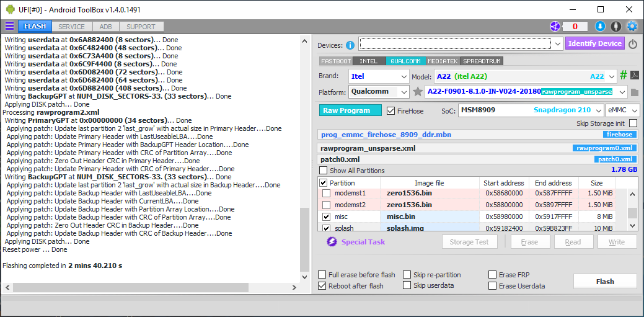Open the blue settings gear icon
Viewport: 644px width, 317px height.
632,26
